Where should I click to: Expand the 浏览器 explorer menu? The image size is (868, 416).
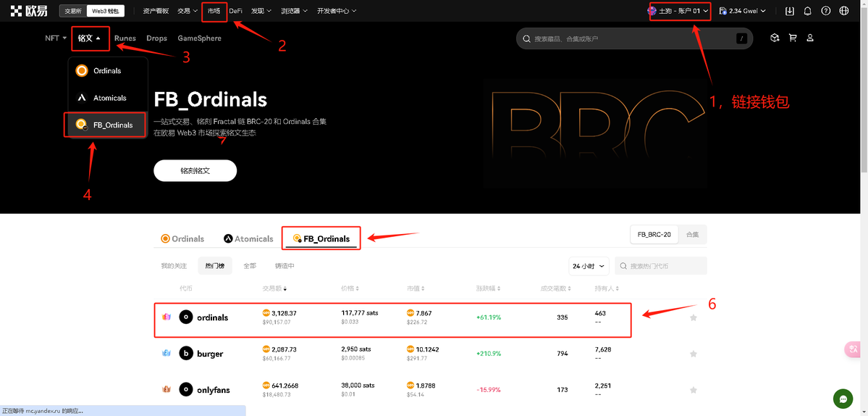click(x=294, y=11)
